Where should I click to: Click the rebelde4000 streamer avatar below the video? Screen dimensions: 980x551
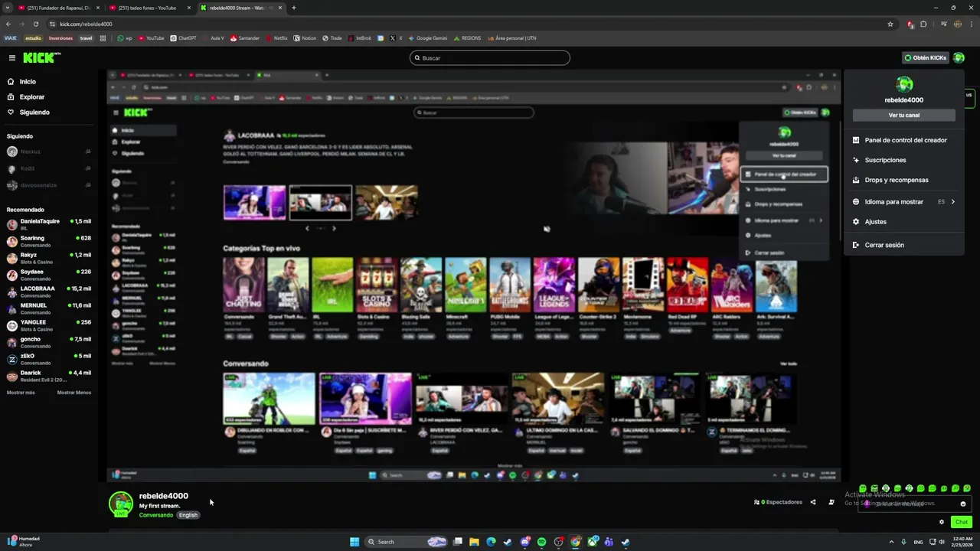click(121, 504)
